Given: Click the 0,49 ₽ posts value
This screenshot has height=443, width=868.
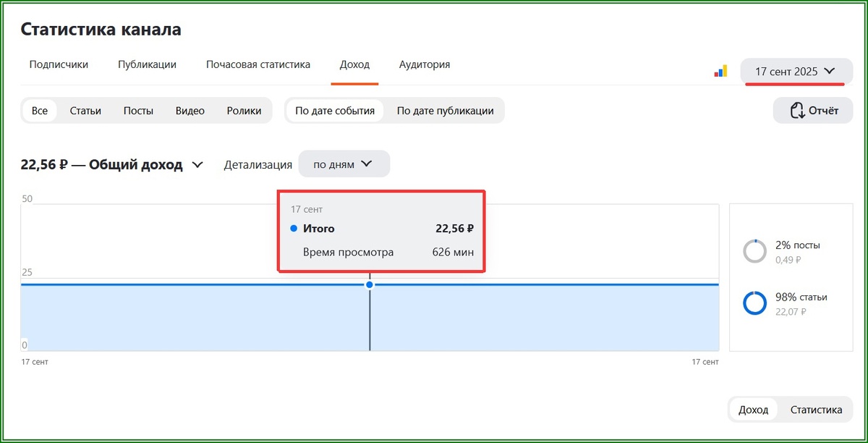Looking at the screenshot, I should [788, 259].
